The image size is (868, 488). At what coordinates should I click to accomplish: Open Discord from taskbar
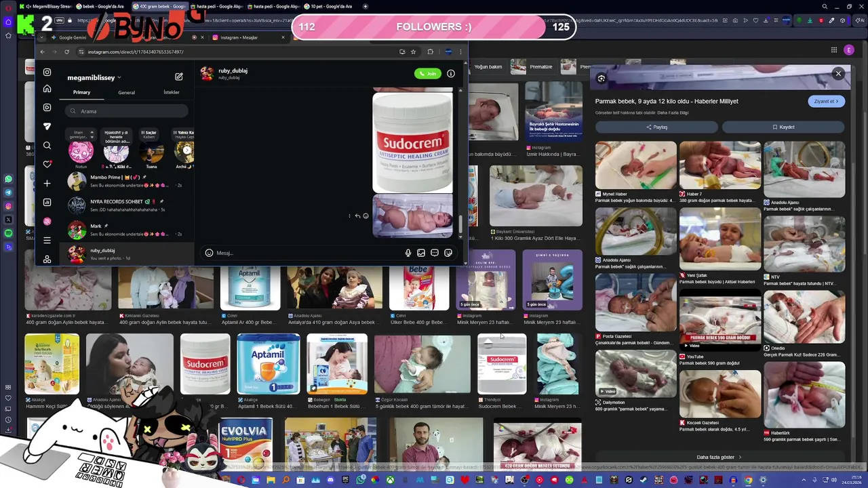pyautogui.click(x=330, y=480)
